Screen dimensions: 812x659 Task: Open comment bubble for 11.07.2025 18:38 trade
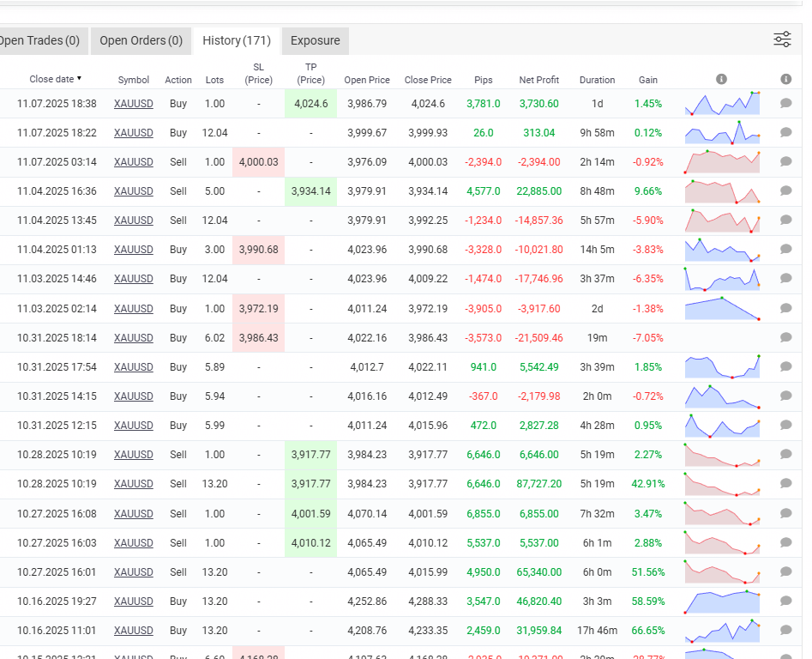point(785,104)
